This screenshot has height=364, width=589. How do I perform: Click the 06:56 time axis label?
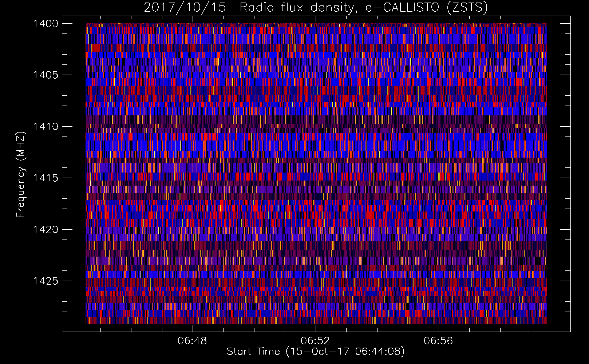438,341
